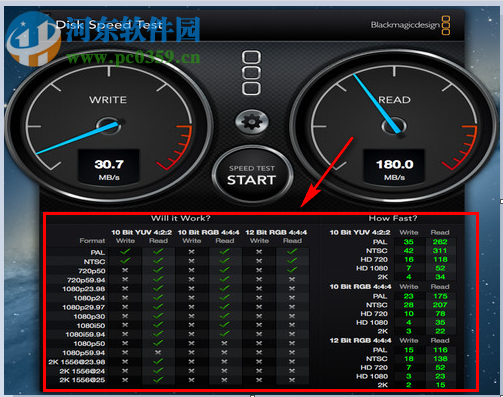Viewport: 503px width, 397px height.
Task: Select the 1080p50 format row
Action: point(177,344)
